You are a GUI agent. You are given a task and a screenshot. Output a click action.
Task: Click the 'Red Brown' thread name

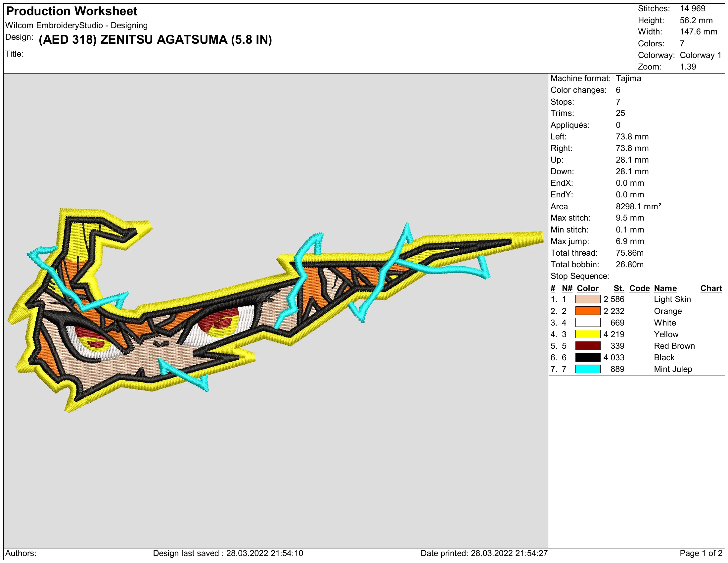[x=674, y=346]
